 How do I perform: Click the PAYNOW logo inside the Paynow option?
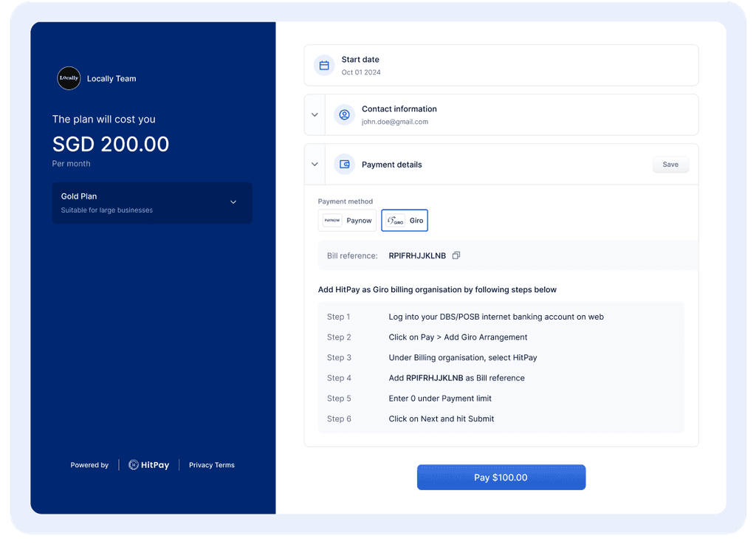point(331,220)
